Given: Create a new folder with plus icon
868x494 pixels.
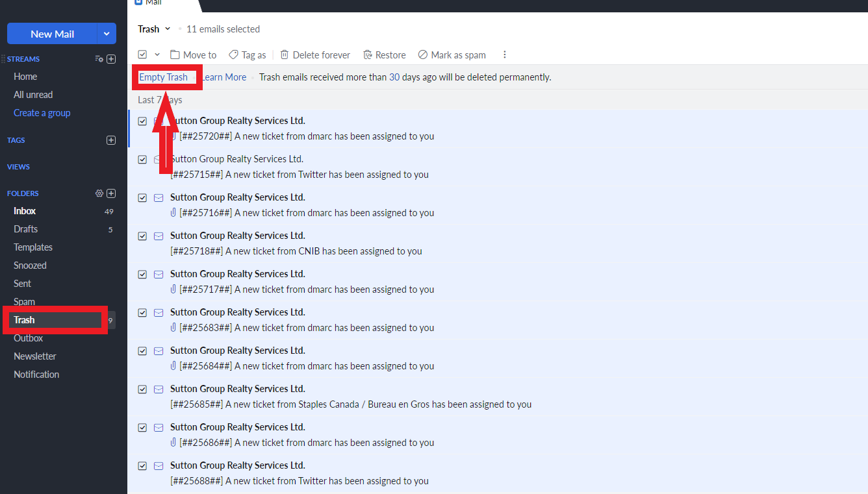Looking at the screenshot, I should click(111, 193).
